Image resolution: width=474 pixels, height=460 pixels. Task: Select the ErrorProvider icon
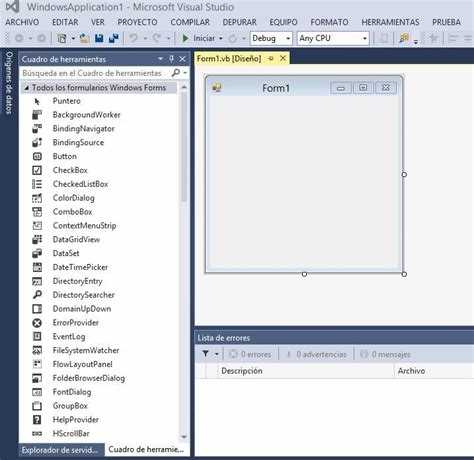click(37, 323)
